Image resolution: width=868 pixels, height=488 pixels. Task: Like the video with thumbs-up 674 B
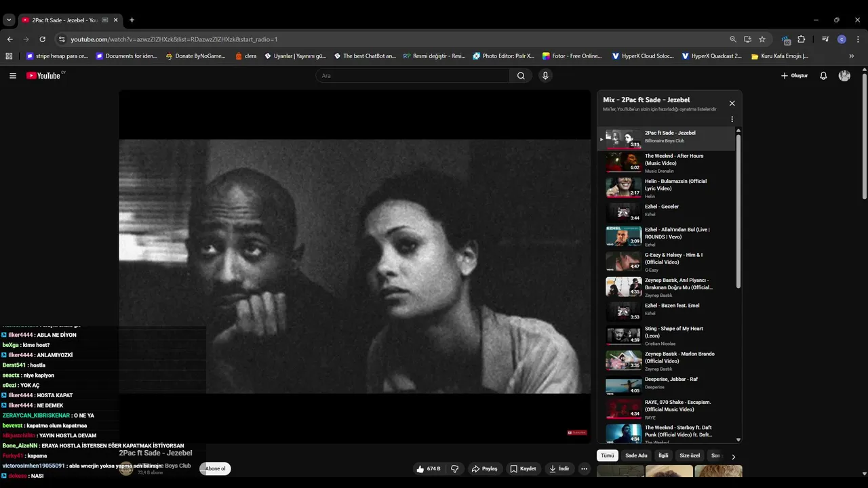pyautogui.click(x=429, y=468)
